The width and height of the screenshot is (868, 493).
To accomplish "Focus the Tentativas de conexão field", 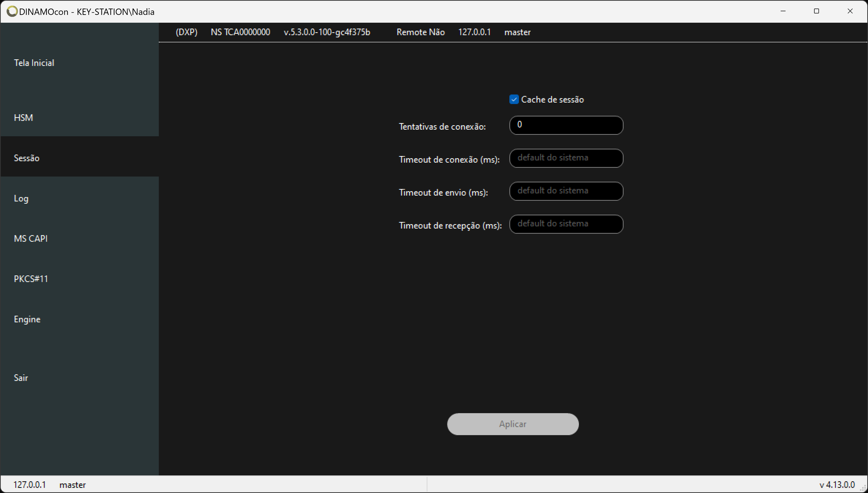I will click(x=566, y=125).
